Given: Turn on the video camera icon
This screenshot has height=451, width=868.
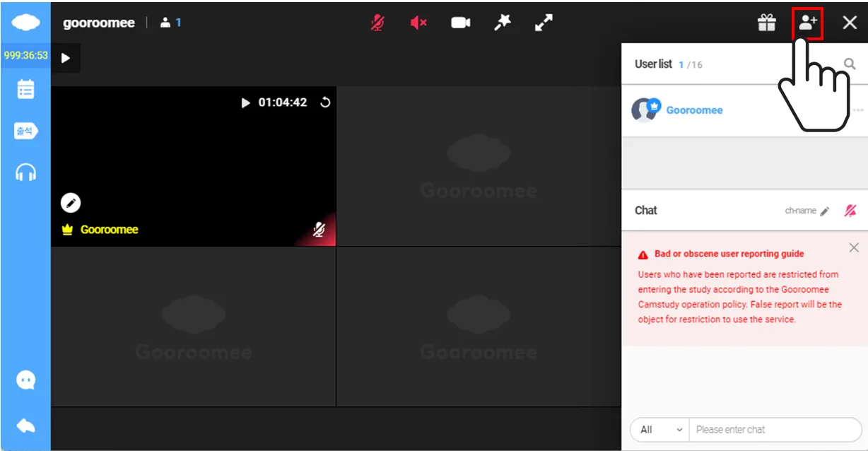Looking at the screenshot, I should point(461,23).
